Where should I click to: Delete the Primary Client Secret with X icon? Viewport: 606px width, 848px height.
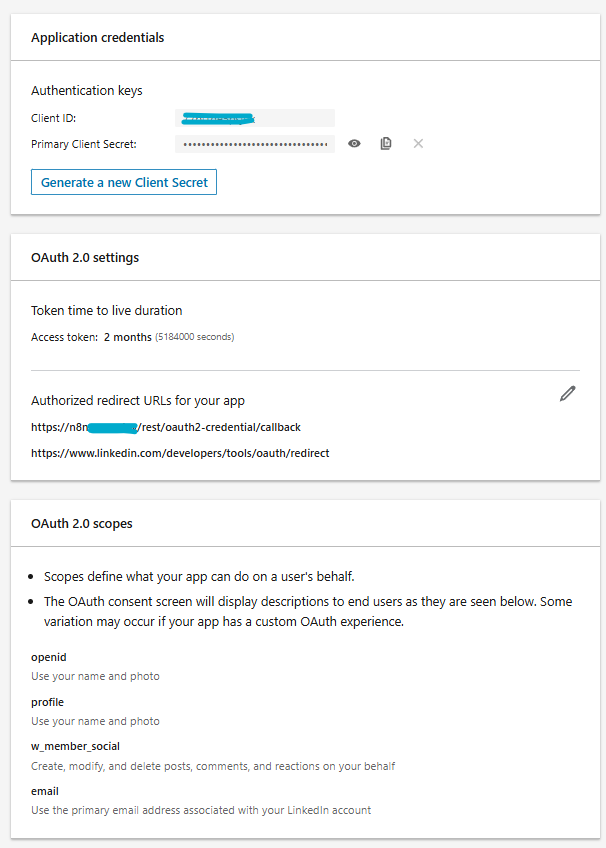(418, 144)
